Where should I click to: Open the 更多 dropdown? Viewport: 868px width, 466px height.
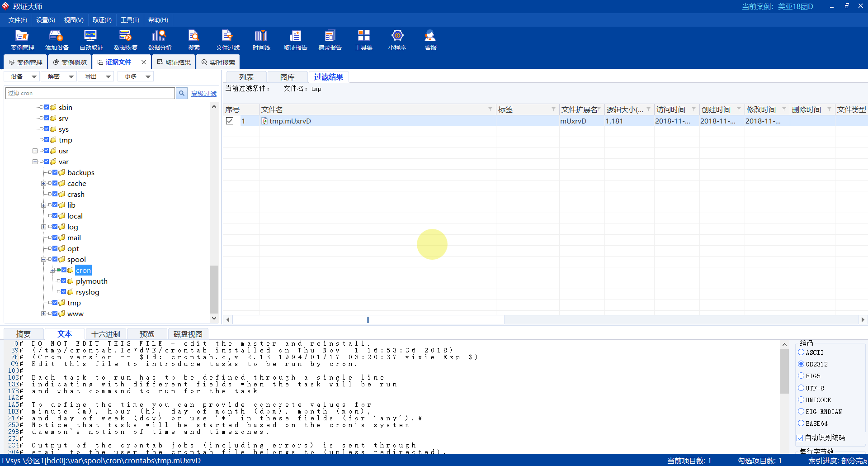coord(136,76)
